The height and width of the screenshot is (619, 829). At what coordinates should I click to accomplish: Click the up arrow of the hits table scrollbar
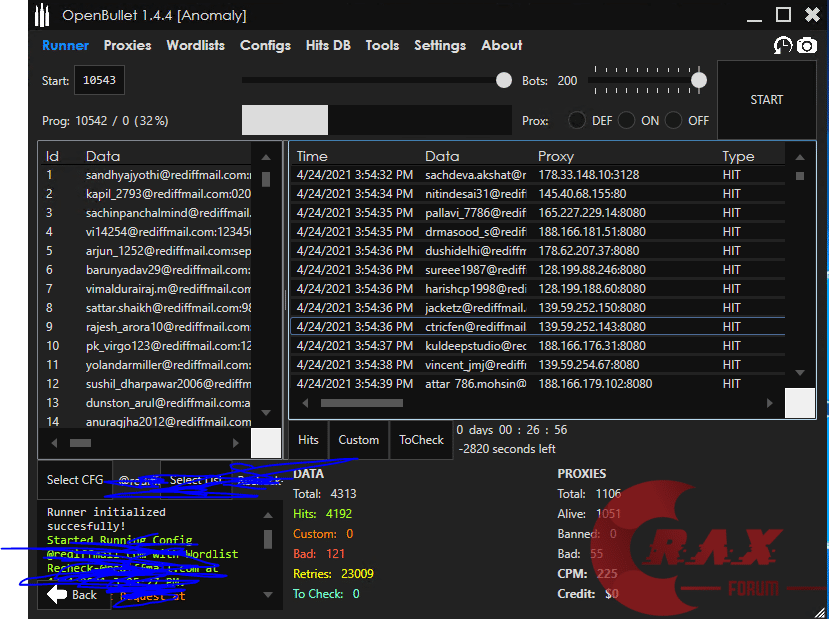pos(799,157)
